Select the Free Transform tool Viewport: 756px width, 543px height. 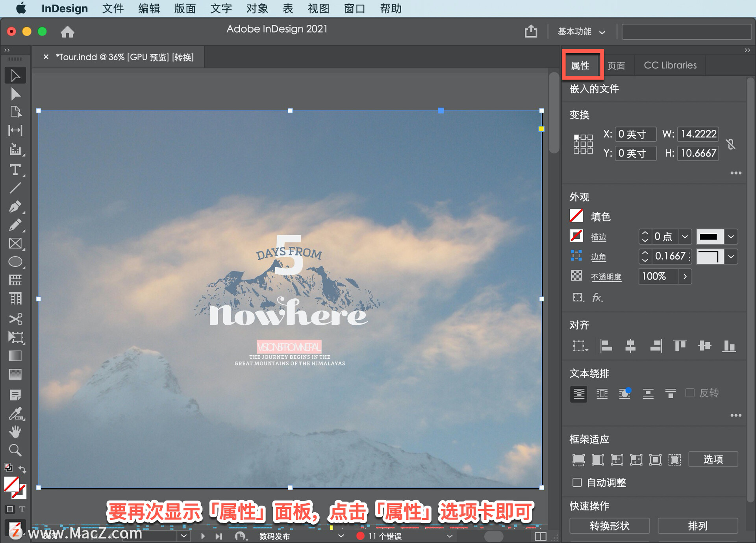15,337
